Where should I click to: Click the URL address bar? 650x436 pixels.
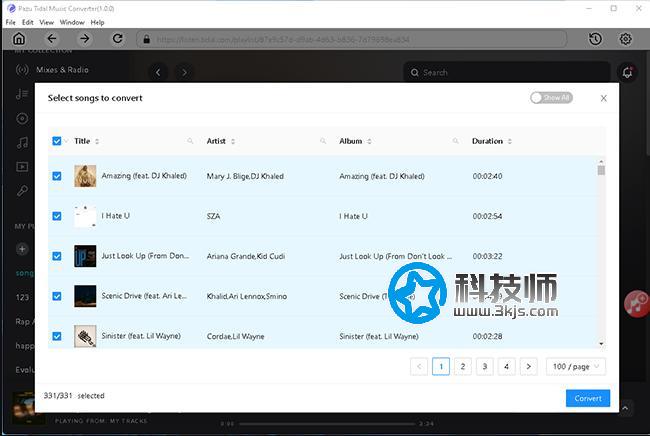352,39
